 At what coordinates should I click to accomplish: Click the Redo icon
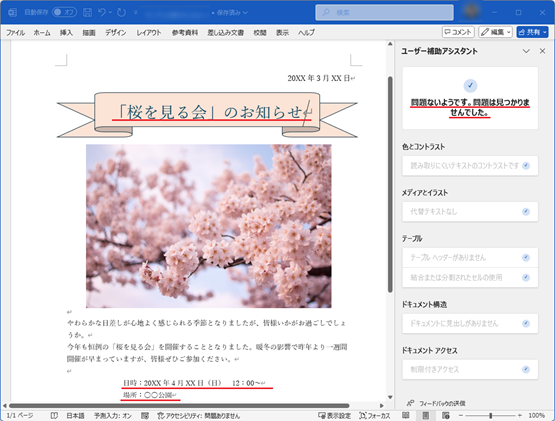tap(121, 12)
